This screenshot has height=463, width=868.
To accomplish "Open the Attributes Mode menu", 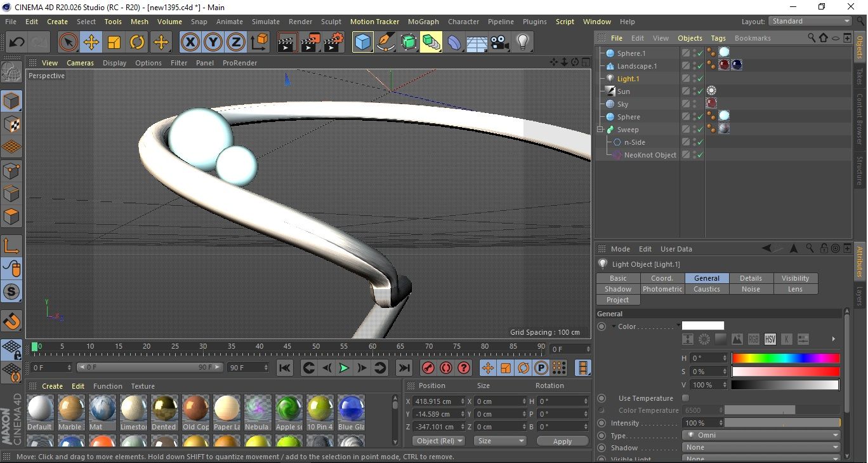I will coord(621,249).
